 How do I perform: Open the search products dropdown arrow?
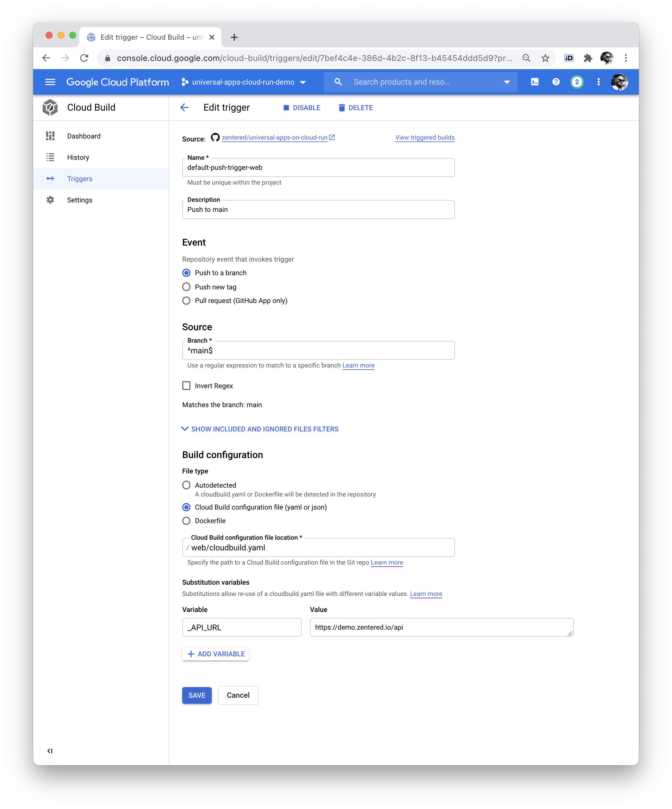507,82
